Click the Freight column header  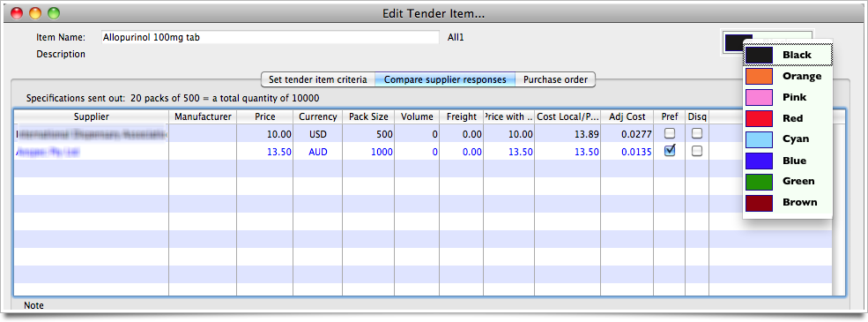pos(461,117)
